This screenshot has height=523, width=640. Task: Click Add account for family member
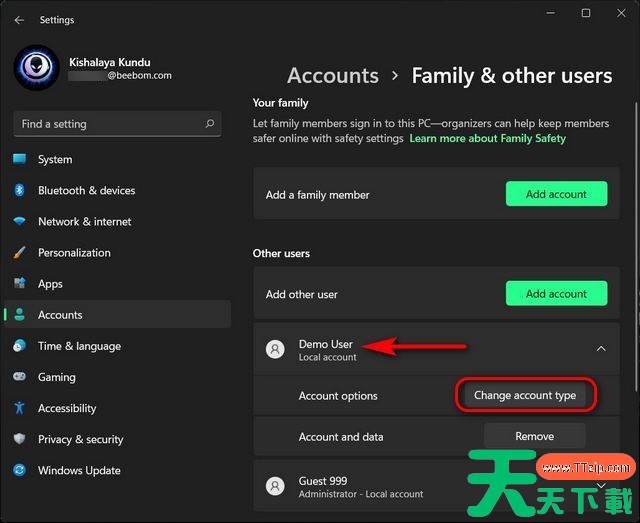pyautogui.click(x=556, y=194)
